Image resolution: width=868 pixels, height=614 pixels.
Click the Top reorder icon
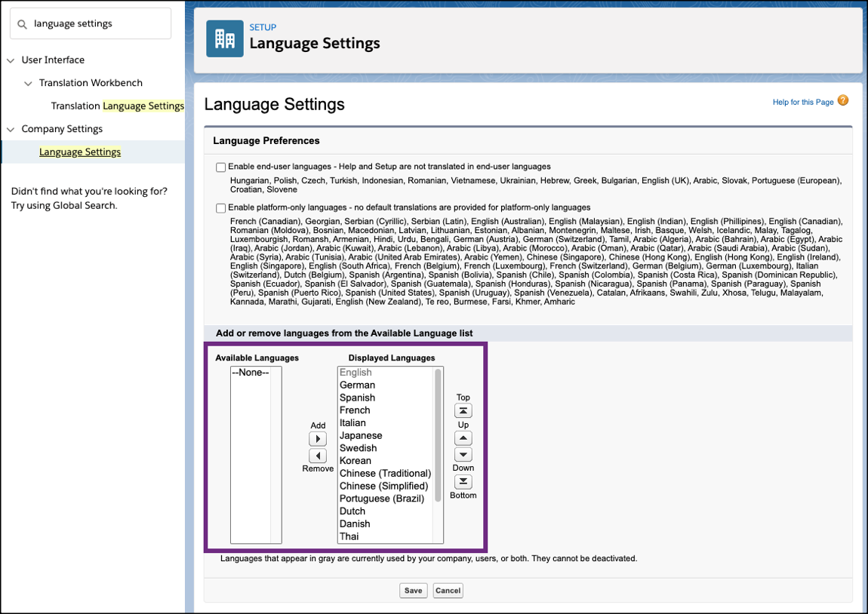[x=463, y=410]
